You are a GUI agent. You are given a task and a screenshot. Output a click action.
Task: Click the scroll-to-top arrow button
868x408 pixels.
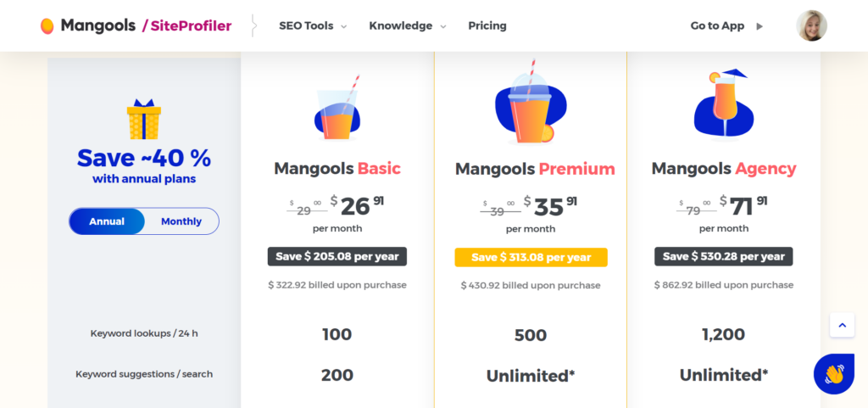[842, 325]
